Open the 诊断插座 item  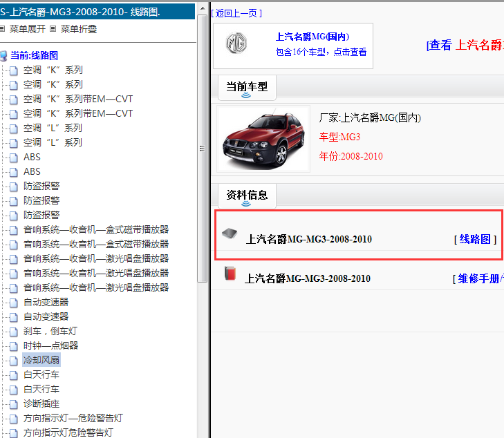(41, 404)
